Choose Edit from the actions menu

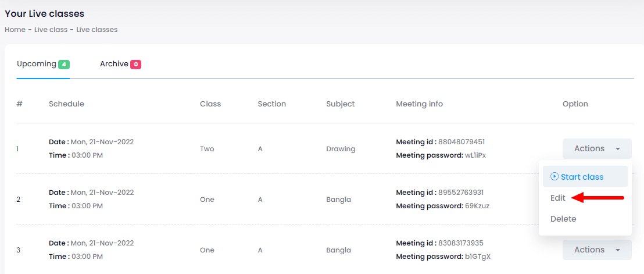tap(558, 198)
